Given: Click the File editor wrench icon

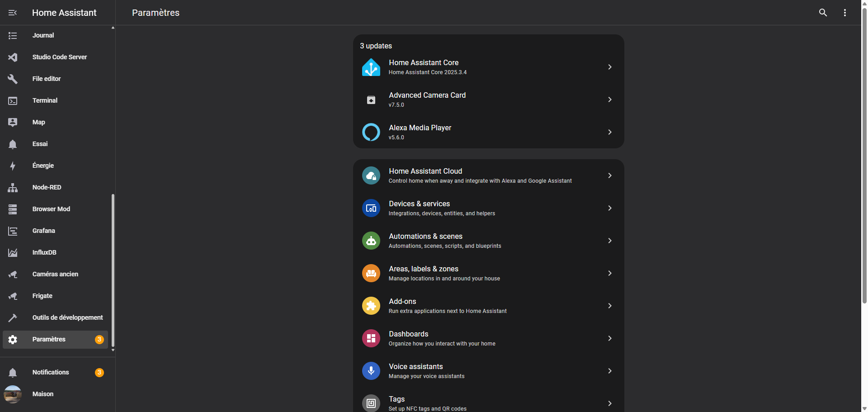Looking at the screenshot, I should 13,79.
